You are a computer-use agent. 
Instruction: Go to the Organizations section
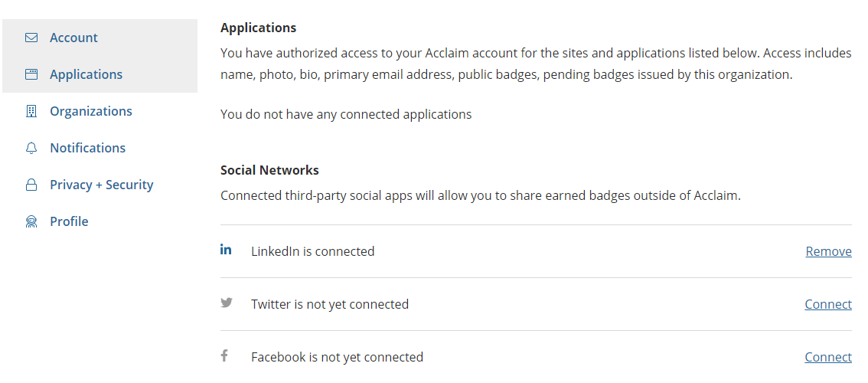click(x=91, y=111)
